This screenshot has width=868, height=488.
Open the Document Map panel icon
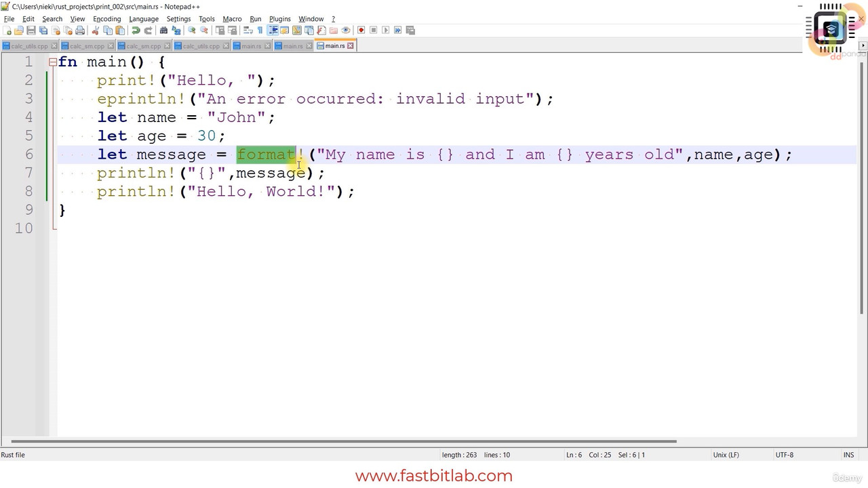pyautogui.click(x=296, y=30)
